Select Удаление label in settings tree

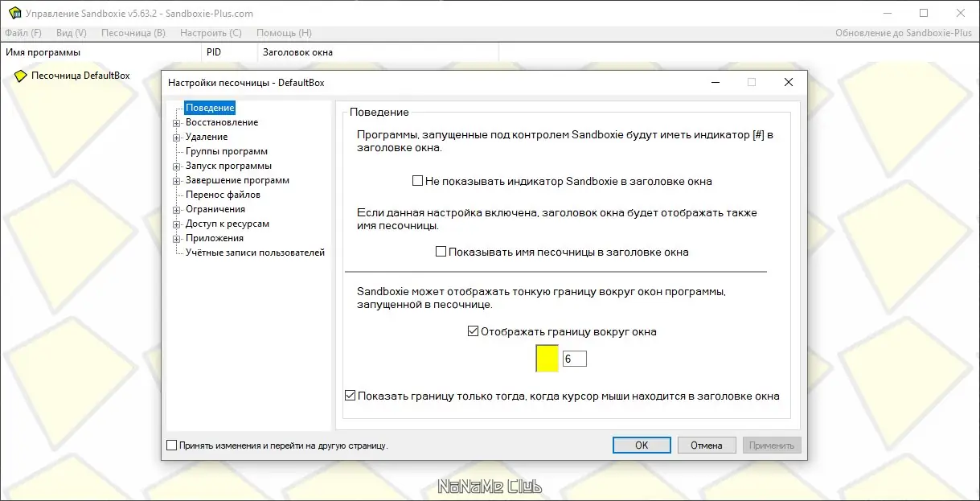coord(207,137)
